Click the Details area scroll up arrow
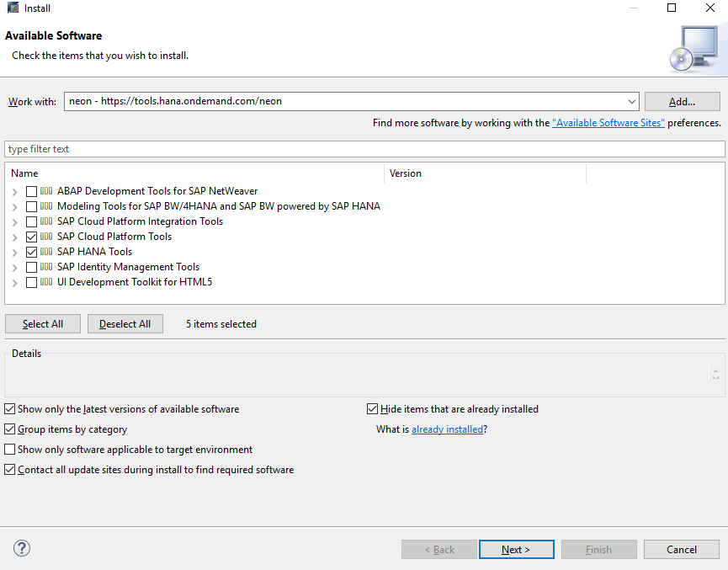Screen dimensions: 728x570 [x=715, y=371]
